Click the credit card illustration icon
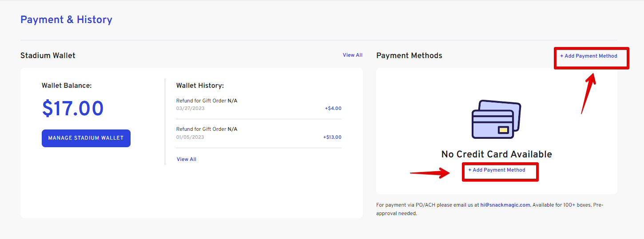 [496, 119]
